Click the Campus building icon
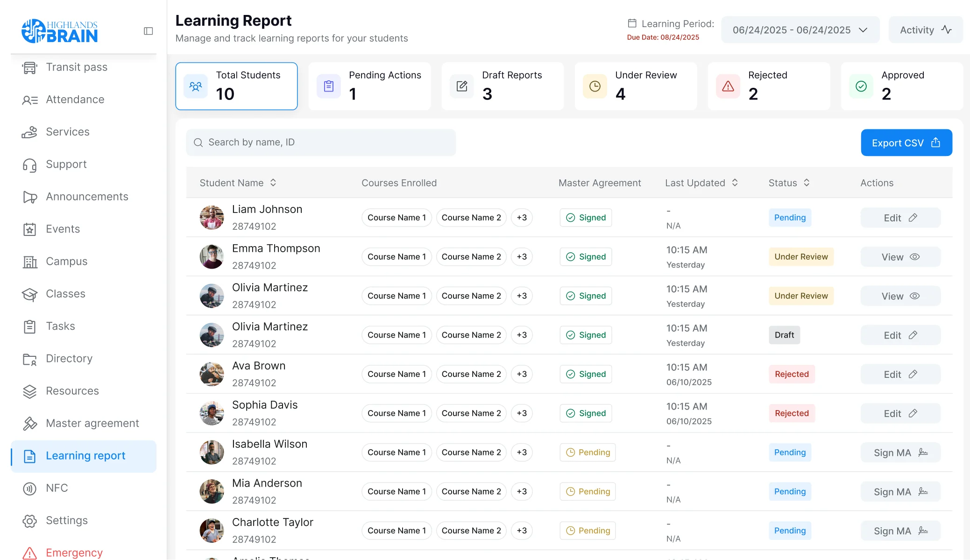Screen dimensions: 970x560 [30, 262]
